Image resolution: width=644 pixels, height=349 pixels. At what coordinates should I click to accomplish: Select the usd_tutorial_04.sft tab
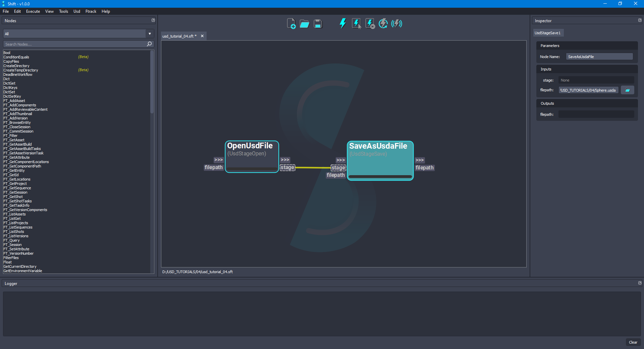coord(179,36)
